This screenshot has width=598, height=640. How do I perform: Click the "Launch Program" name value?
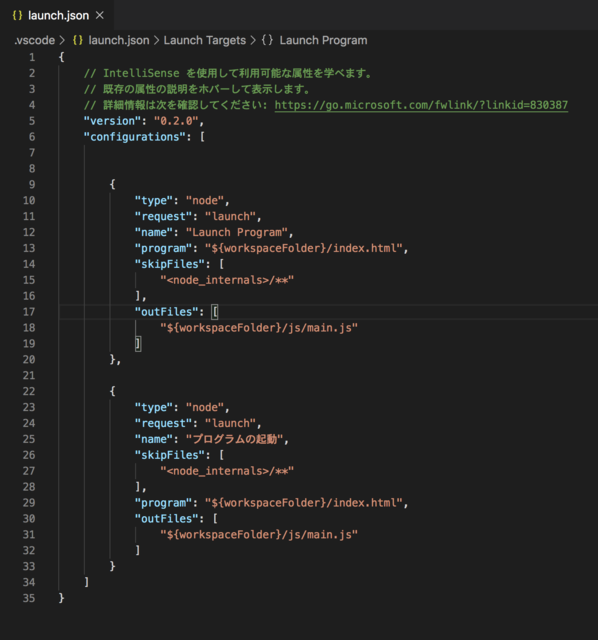(237, 232)
